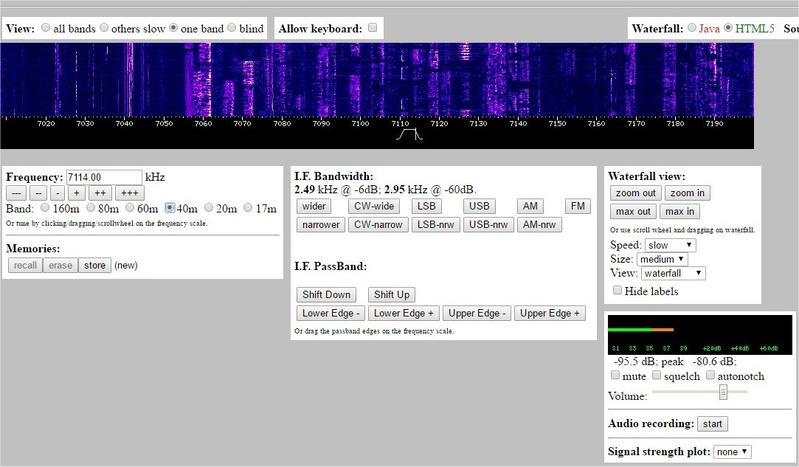
Task: Choose the LSB-nrw mode
Action: (436, 224)
